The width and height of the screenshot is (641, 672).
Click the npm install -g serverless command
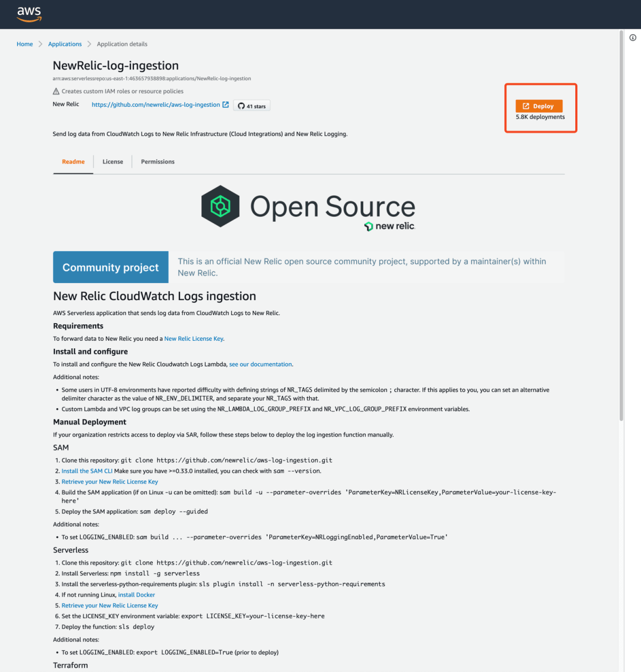pyautogui.click(x=155, y=574)
